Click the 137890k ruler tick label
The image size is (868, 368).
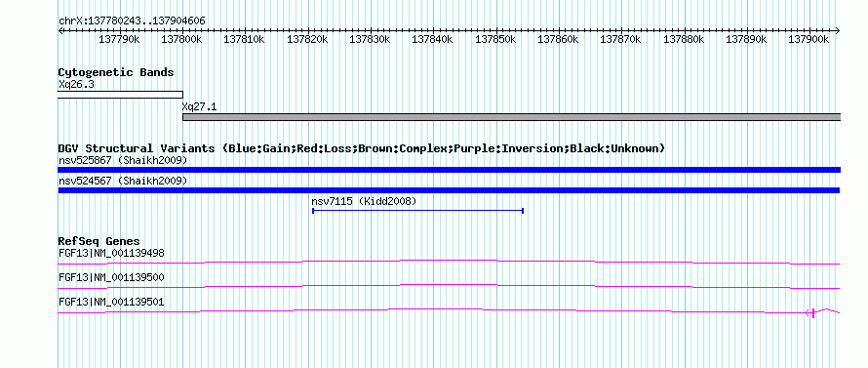click(x=747, y=39)
